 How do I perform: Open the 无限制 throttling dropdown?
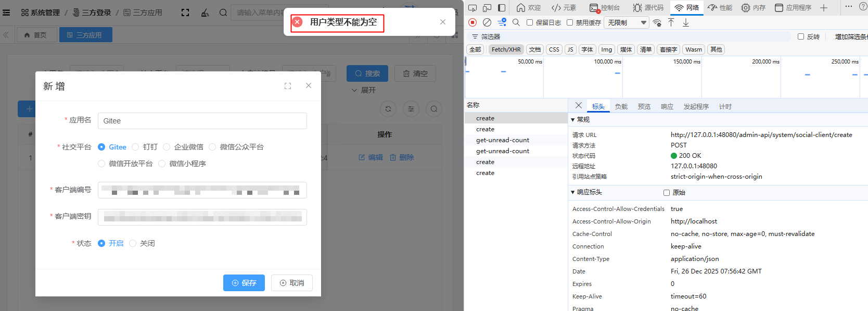tap(627, 22)
